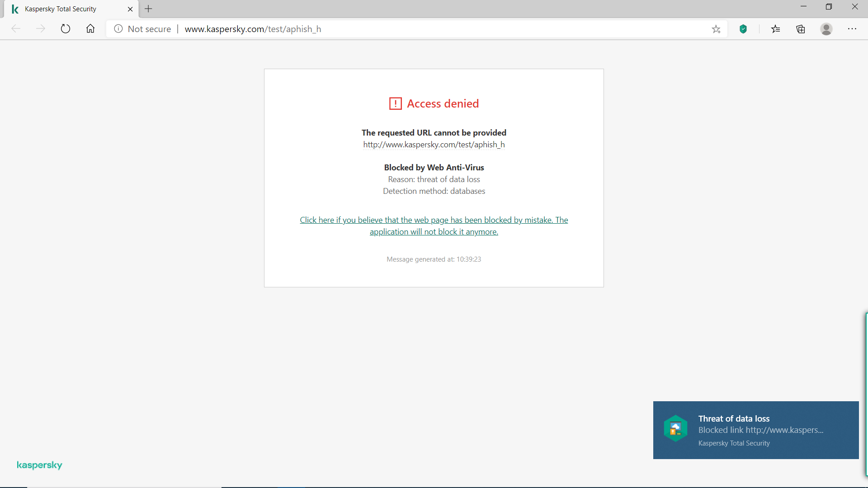
Task: Click the Kaspersky notification app icon
Action: (x=675, y=428)
